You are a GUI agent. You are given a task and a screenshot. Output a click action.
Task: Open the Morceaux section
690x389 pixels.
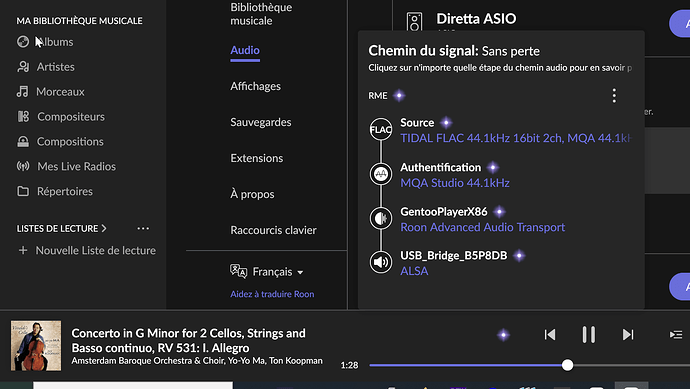(51, 92)
